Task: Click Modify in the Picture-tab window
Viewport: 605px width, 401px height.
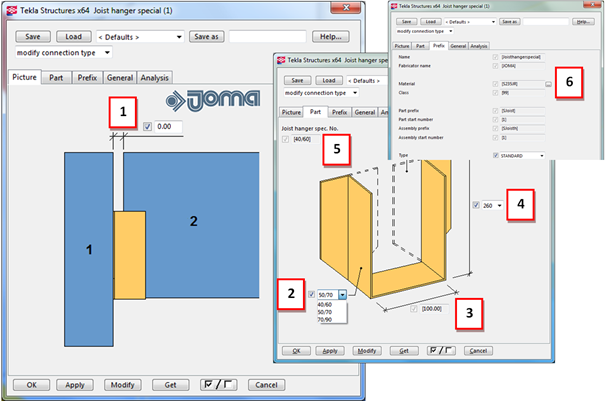Action: [x=123, y=385]
